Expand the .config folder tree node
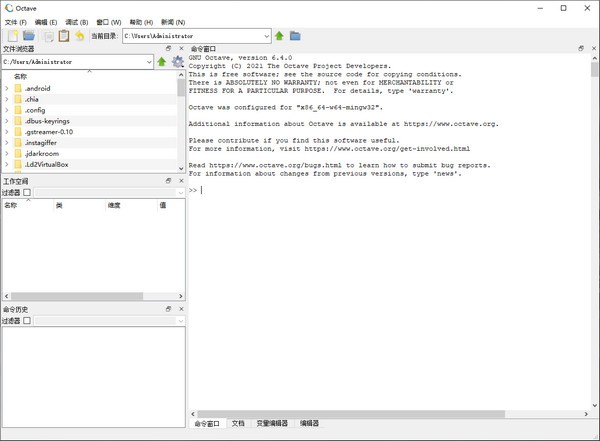600x441 pixels. (7, 110)
